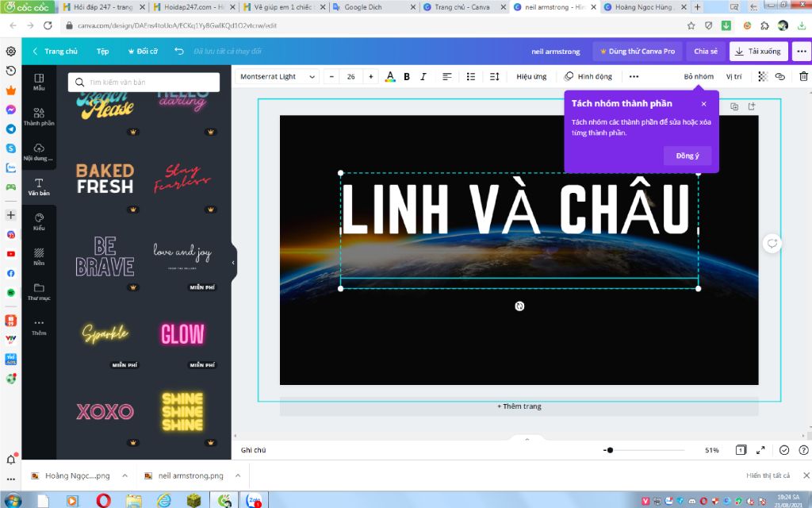Duplicate the page icon above canvas
The height and width of the screenshot is (508, 812).
coord(734,106)
